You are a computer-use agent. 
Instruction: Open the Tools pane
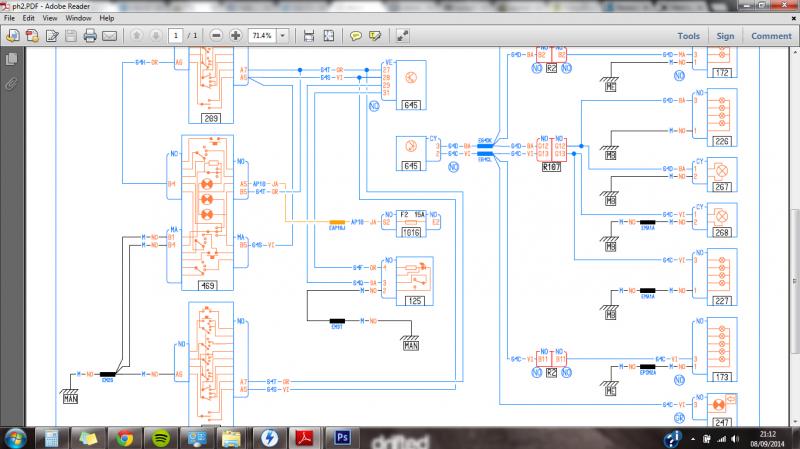pyautogui.click(x=688, y=36)
